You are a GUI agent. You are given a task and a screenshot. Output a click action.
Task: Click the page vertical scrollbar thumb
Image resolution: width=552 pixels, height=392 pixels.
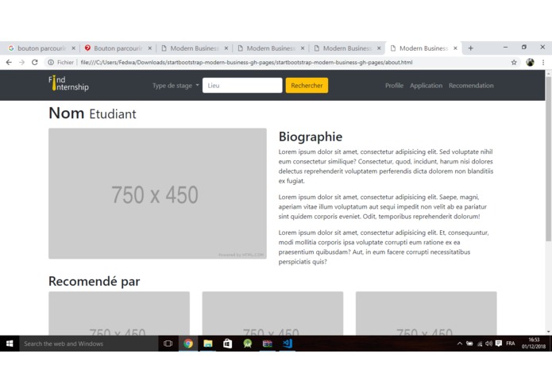coord(548,159)
